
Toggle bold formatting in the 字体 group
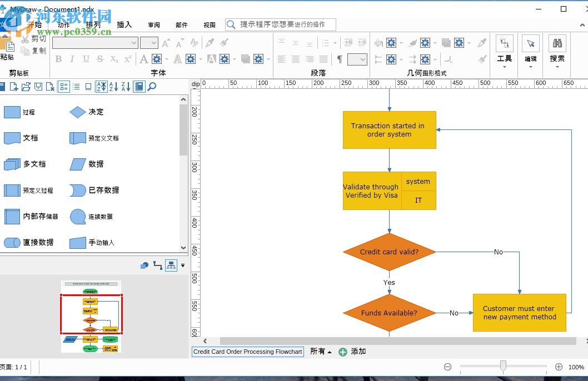click(58, 59)
